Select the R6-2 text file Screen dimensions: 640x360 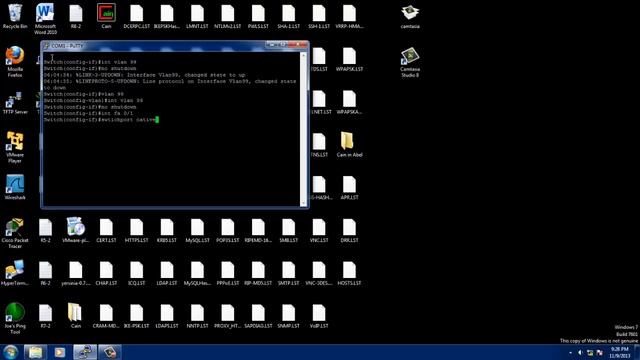tap(45, 273)
